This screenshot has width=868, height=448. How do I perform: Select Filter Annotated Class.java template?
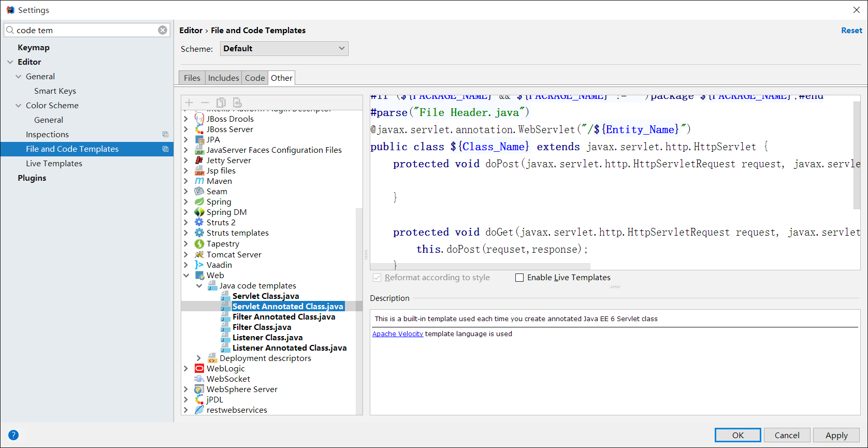pos(284,316)
